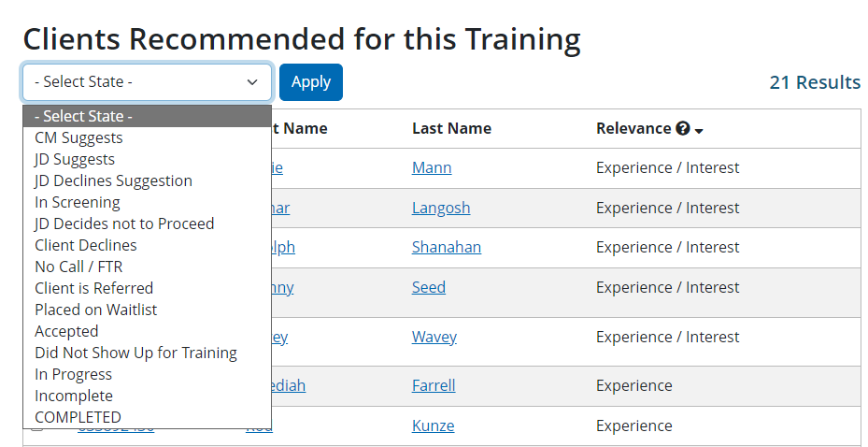Choose "Did Not Show Up for Training"

click(135, 353)
